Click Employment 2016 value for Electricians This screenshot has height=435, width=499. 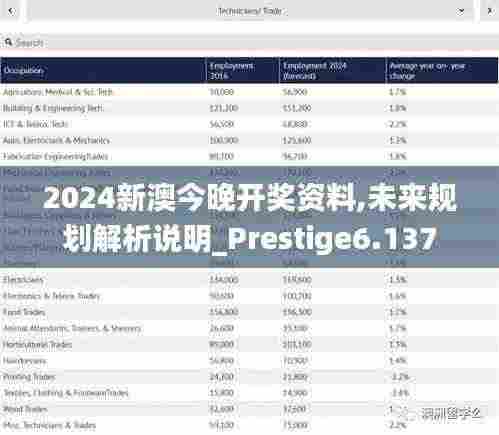[x=224, y=279]
